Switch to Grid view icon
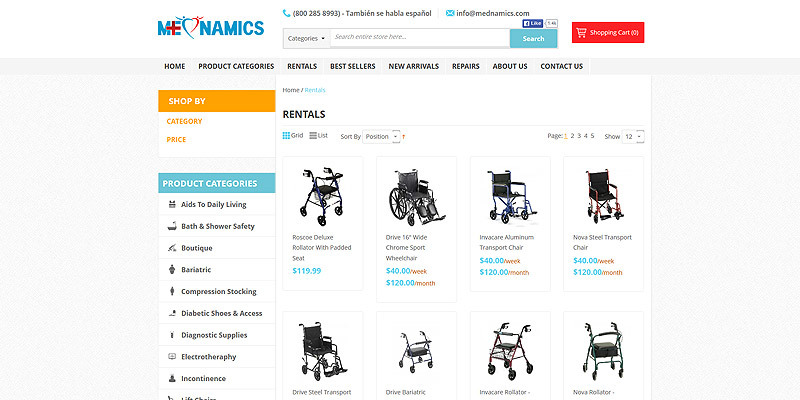The width and height of the screenshot is (800, 400). [286, 136]
